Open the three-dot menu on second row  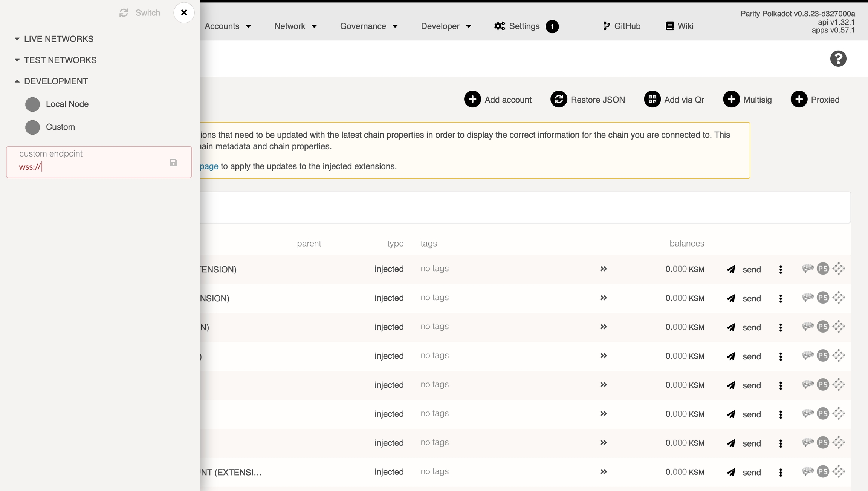click(781, 298)
